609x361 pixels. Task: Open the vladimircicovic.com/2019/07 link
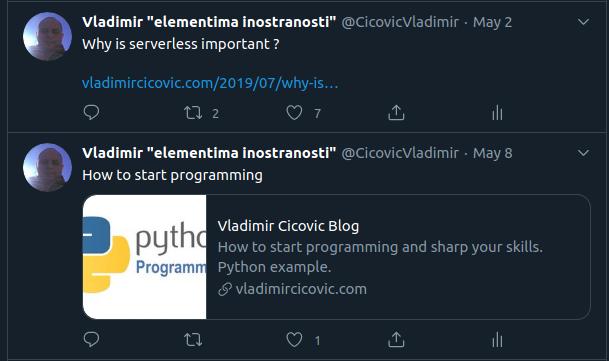[210, 83]
